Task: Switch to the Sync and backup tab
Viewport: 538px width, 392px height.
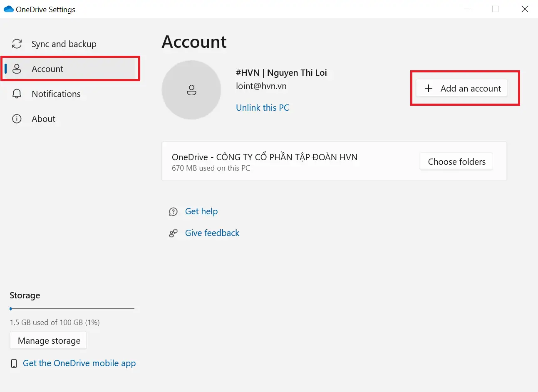Action: tap(64, 44)
